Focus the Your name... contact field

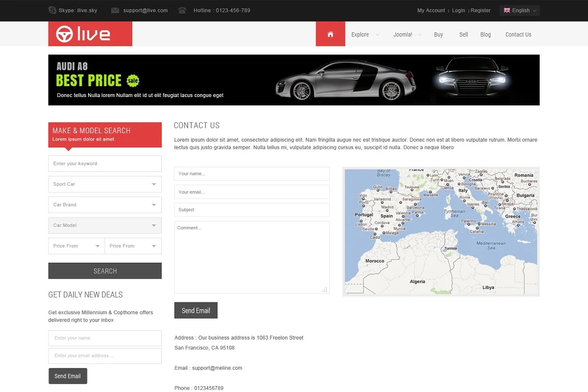(252, 173)
